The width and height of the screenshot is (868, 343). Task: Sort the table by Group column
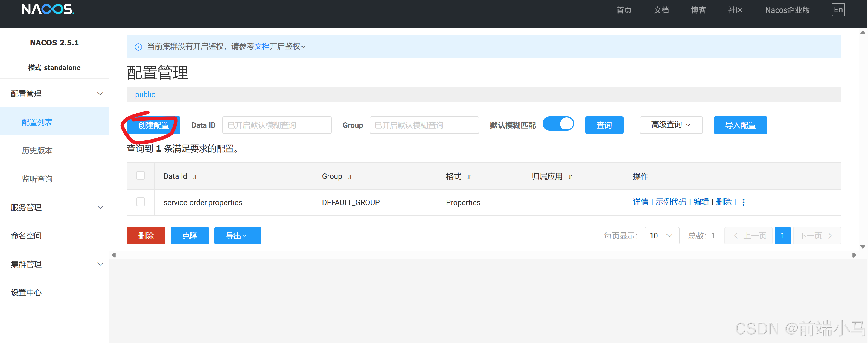click(x=350, y=177)
